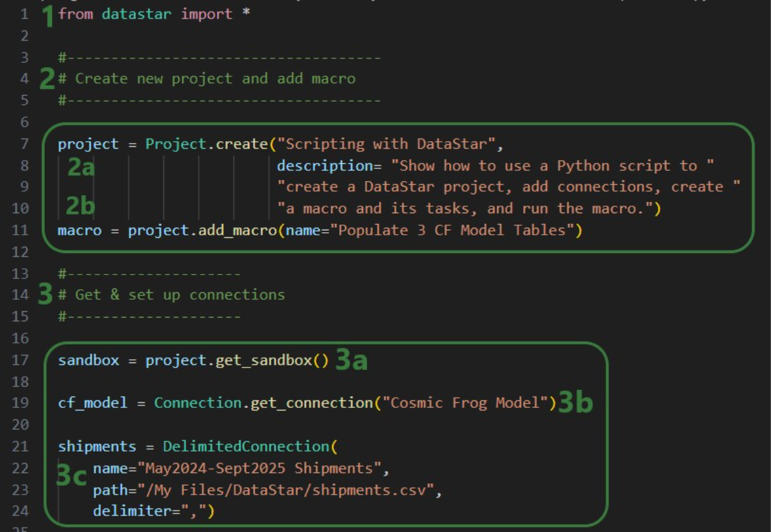Click string "create a DataStar project, add connections, create "

(509, 187)
